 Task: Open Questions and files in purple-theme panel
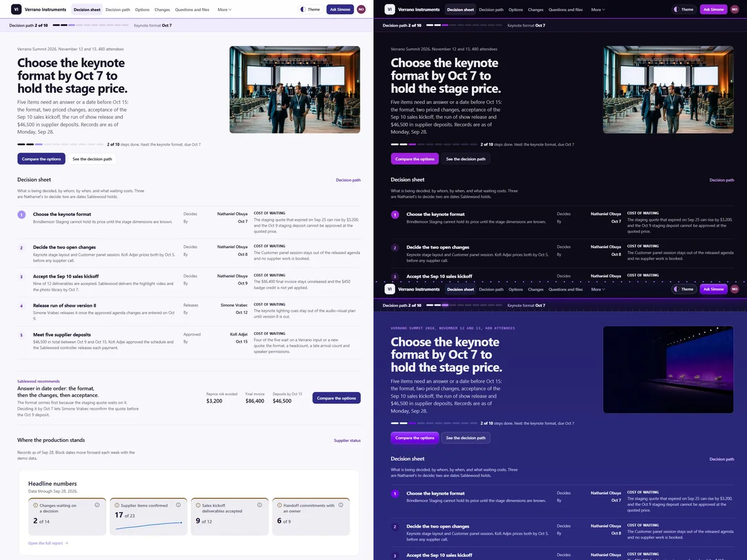[x=565, y=289]
